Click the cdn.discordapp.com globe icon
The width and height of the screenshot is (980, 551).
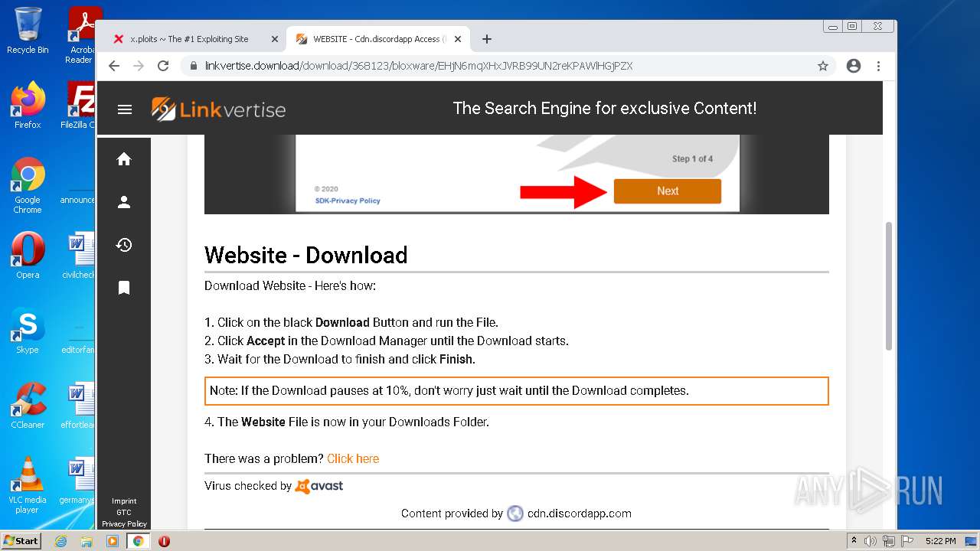coord(515,514)
